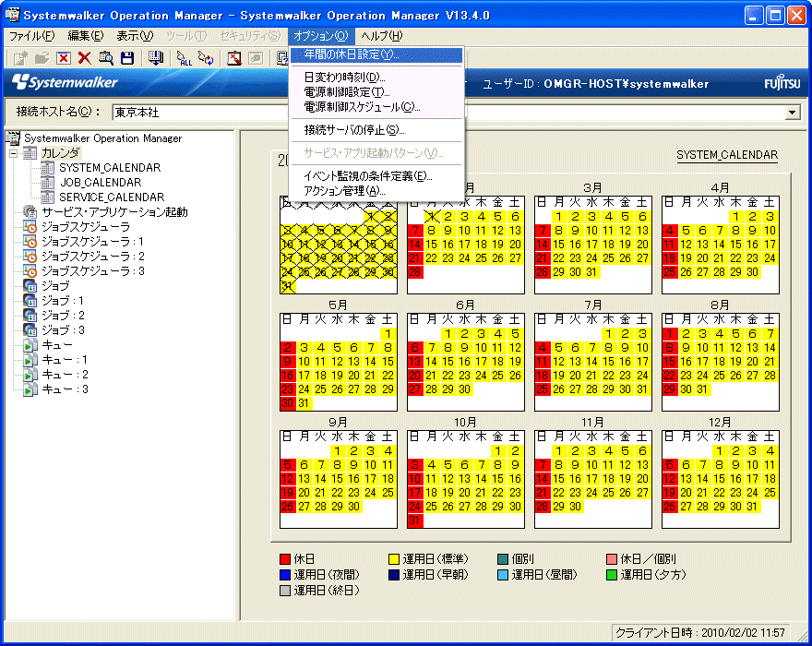Click the ユーザーID text in the banner
Image resolution: width=812 pixels, height=646 pixels.
[x=595, y=84]
